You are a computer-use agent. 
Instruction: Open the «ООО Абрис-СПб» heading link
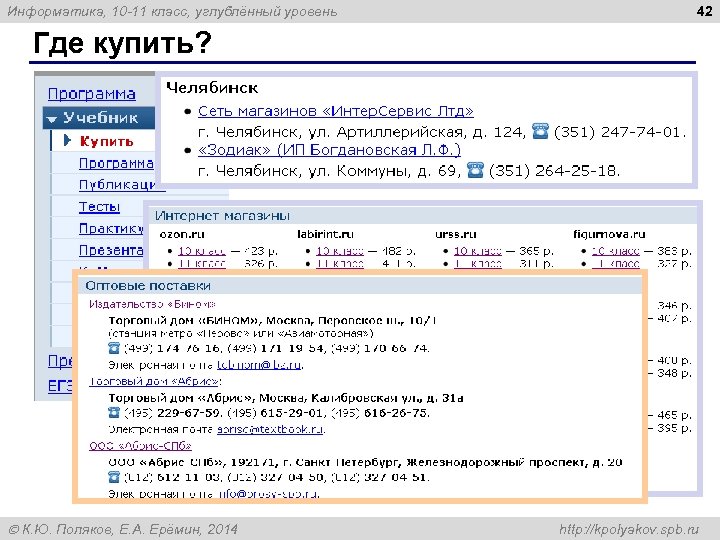(140, 445)
